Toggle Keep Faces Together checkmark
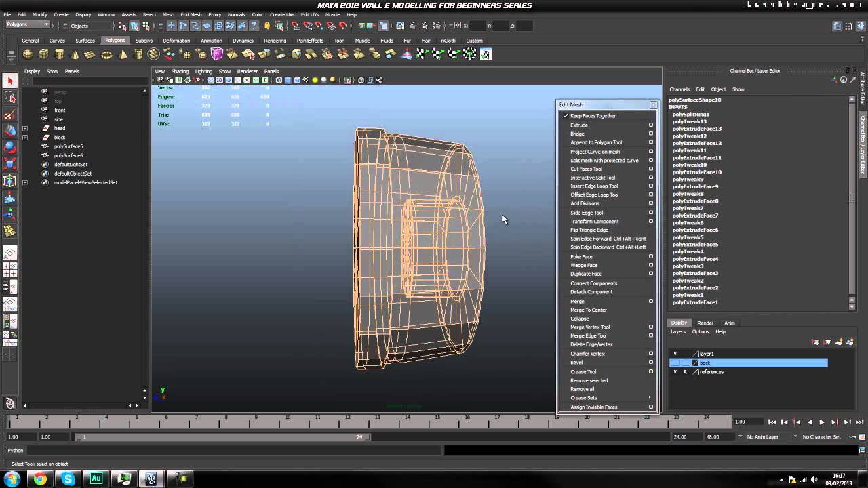Image resolution: width=868 pixels, height=488 pixels. pos(566,116)
